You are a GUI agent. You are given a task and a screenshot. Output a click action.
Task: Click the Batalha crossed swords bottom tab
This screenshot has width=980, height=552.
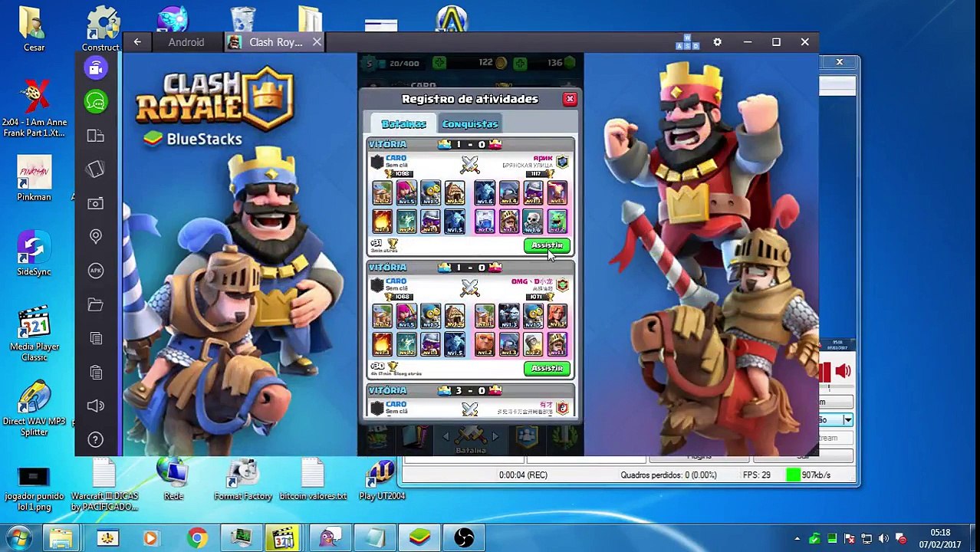click(471, 439)
